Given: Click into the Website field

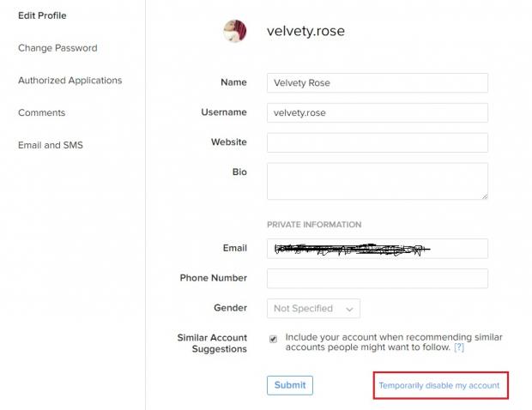Looking at the screenshot, I should [378, 142].
